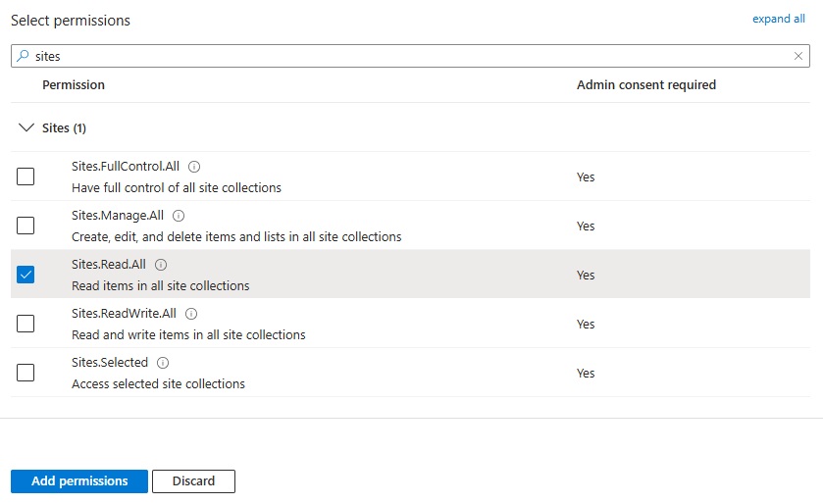Collapse the Sites (1) group chevron
The width and height of the screenshot is (823, 504).
pos(26,128)
